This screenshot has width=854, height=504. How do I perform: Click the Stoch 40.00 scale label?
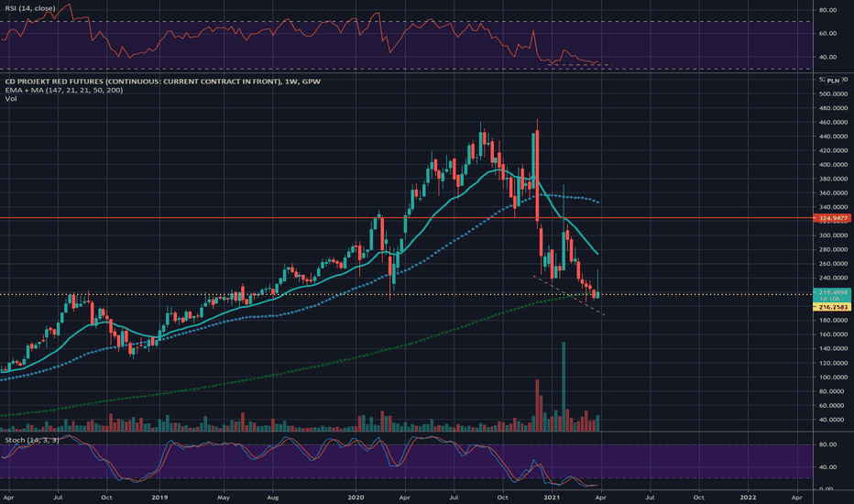coord(827,467)
